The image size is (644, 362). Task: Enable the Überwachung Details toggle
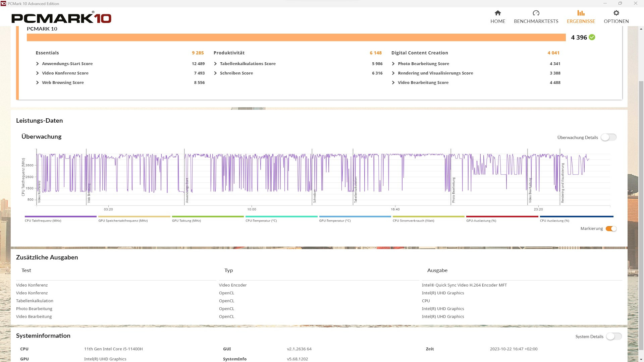pos(608,137)
